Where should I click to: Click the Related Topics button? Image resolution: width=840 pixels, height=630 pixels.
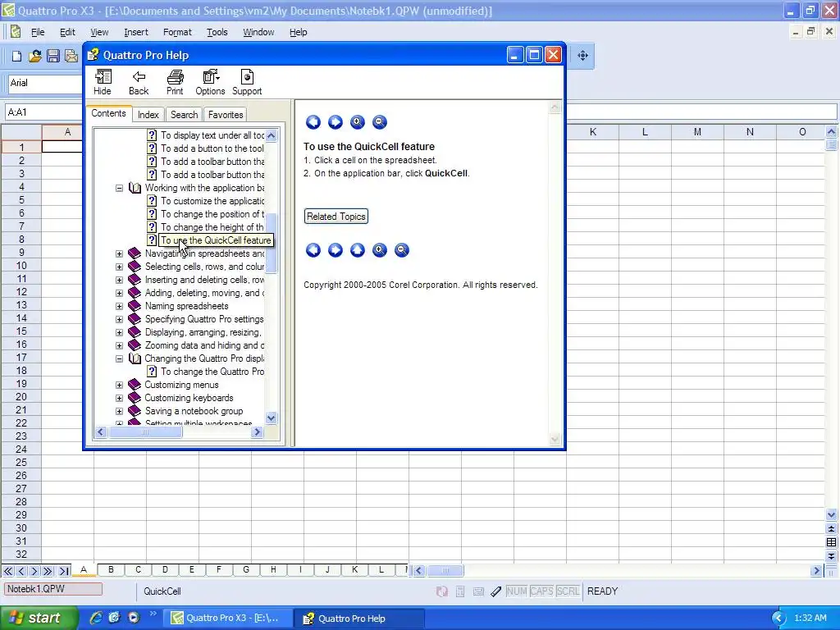pyautogui.click(x=336, y=217)
